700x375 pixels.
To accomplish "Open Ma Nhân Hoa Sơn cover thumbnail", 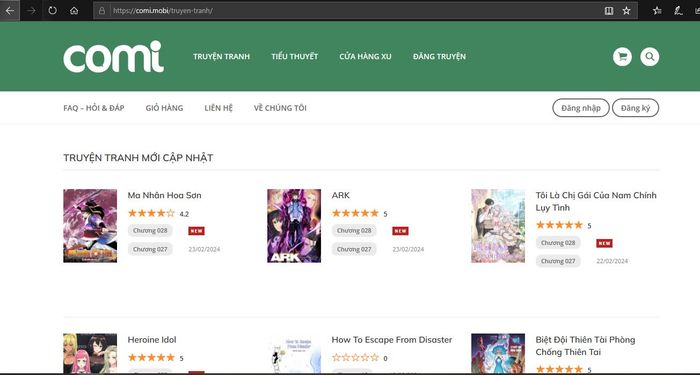I will click(x=90, y=226).
